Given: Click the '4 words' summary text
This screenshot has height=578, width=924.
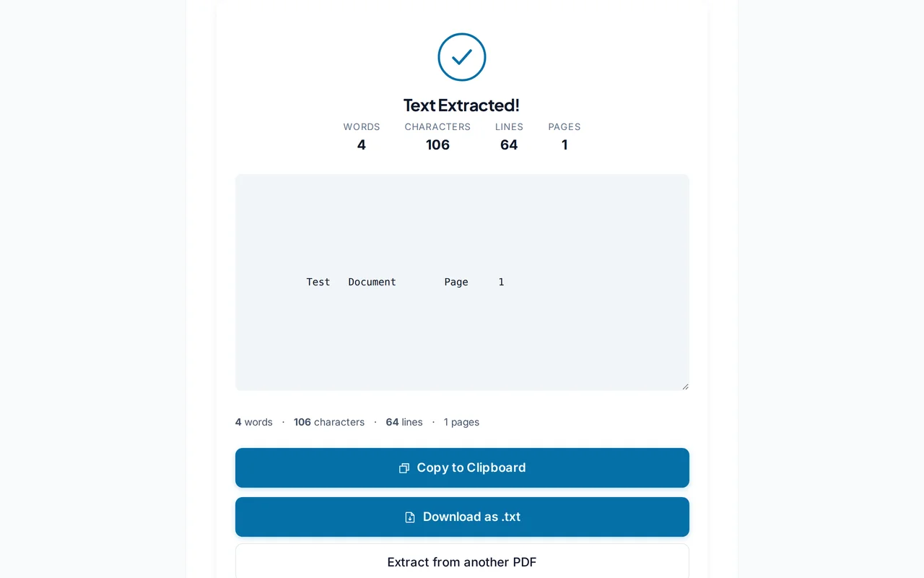Looking at the screenshot, I should point(253,422).
